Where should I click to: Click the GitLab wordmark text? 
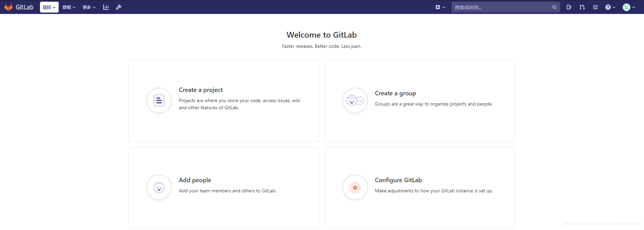click(24, 7)
